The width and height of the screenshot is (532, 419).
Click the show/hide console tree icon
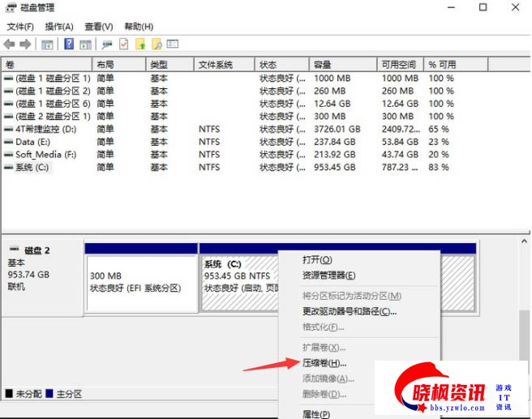48,44
